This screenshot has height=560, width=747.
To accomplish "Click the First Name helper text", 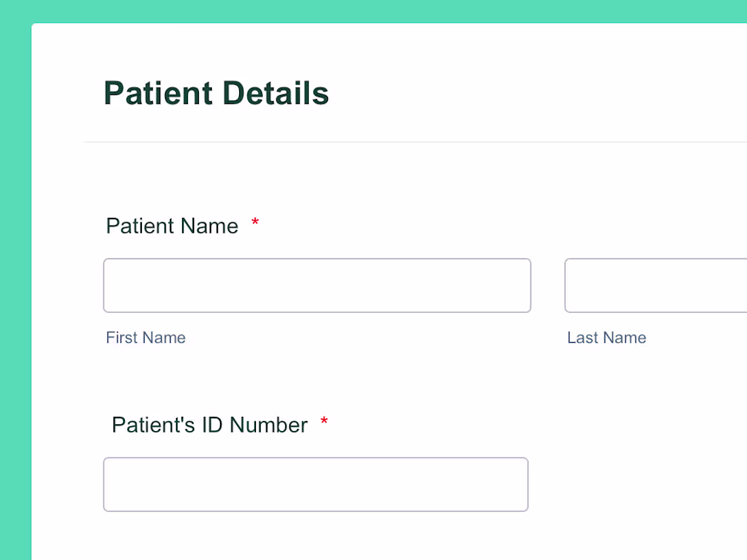I will coord(145,337).
